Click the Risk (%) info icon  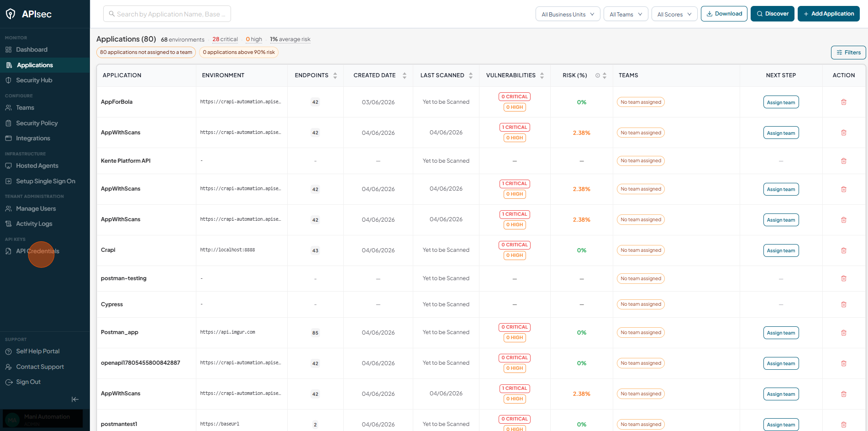click(x=597, y=75)
